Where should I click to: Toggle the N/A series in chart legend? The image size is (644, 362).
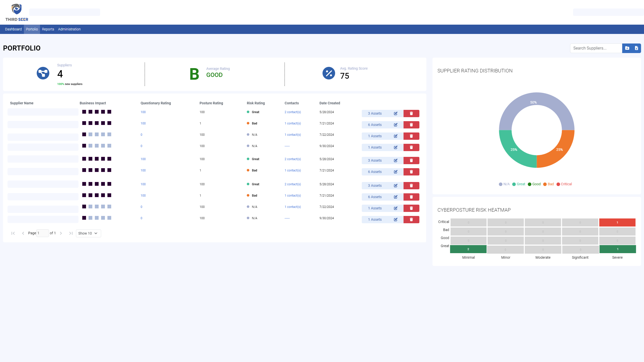click(504, 184)
